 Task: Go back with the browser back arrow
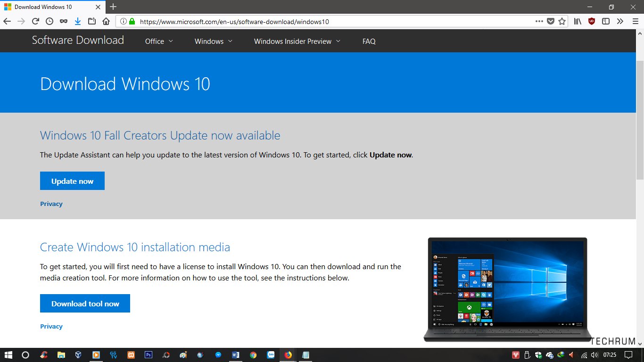7,21
